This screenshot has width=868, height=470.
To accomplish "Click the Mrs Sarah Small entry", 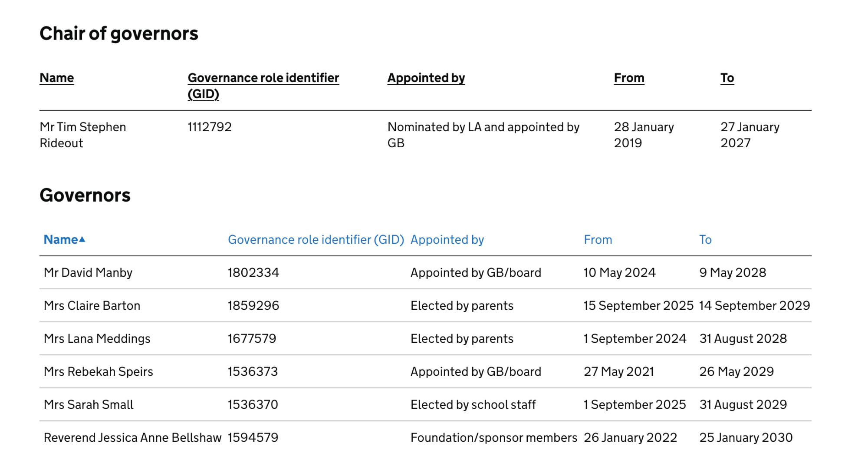I will [x=88, y=405].
